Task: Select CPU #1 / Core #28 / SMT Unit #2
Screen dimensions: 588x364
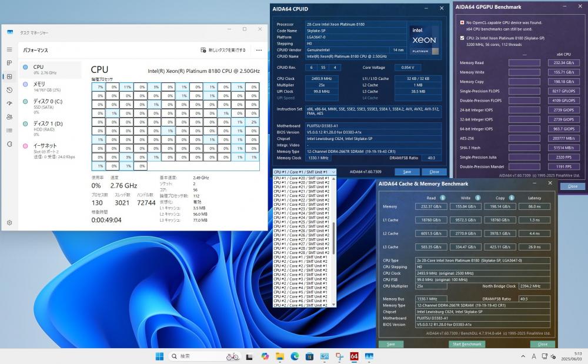Action: point(302,253)
